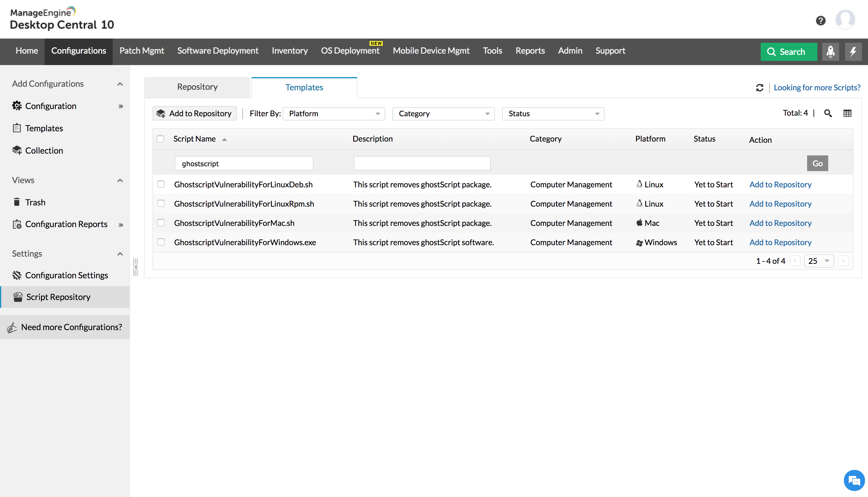The height and width of the screenshot is (497, 868).
Task: Collapse the Add Configurations section
Action: coord(120,84)
